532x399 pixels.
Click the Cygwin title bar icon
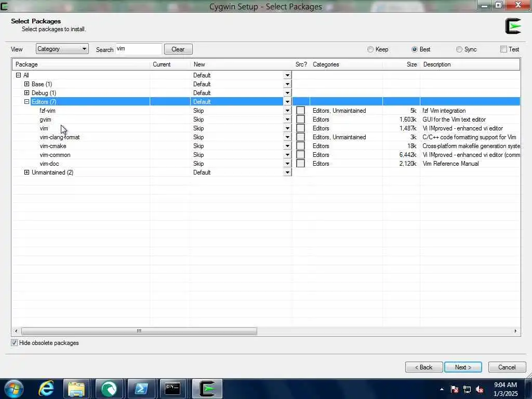pos(4,6)
